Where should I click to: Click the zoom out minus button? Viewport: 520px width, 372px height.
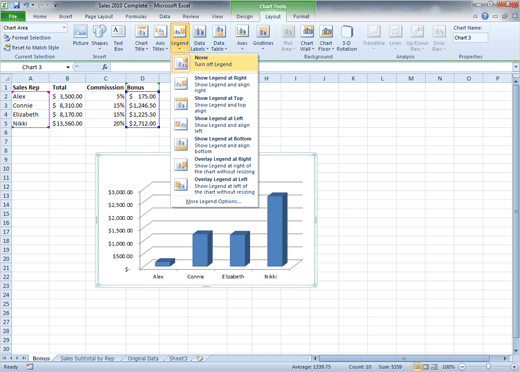pyautogui.click(x=462, y=367)
